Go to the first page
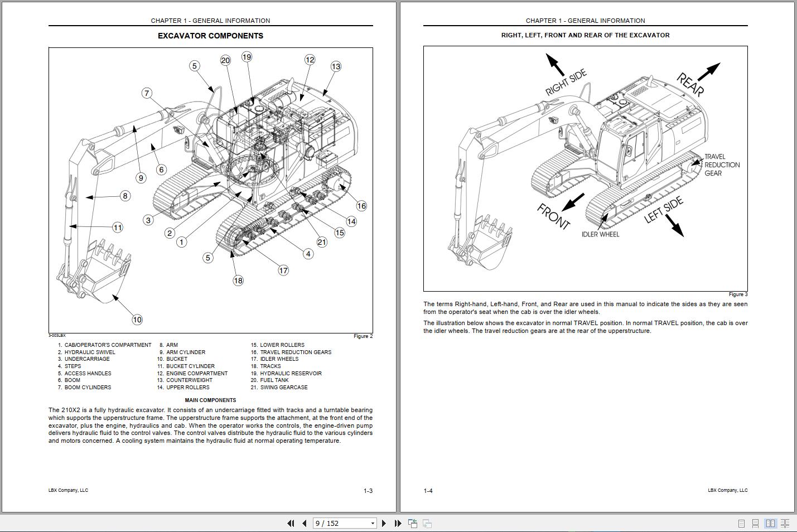 pyautogui.click(x=291, y=523)
